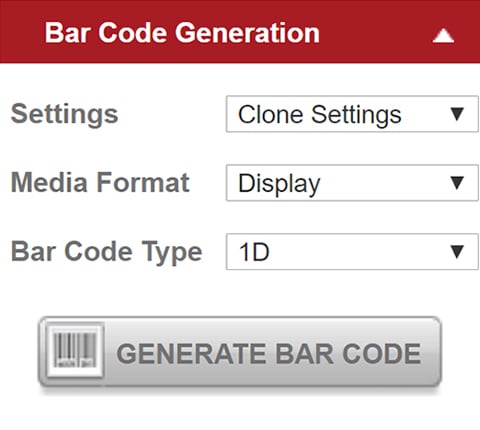
Task: Click the '1D' selected value text
Action: (x=255, y=252)
